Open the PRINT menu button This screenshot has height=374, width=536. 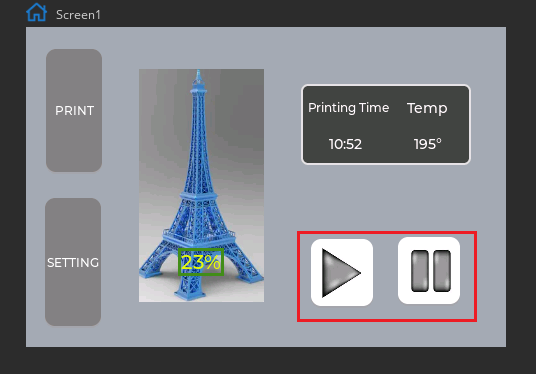pos(74,110)
